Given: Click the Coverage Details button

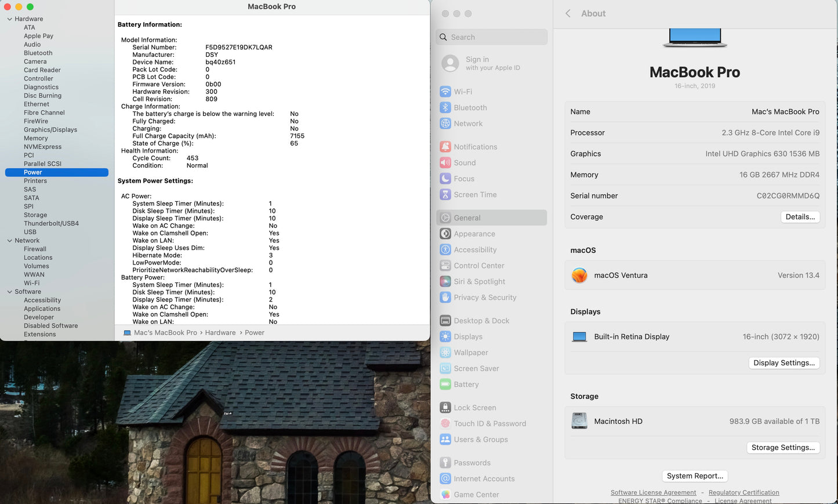Looking at the screenshot, I should 800,217.
